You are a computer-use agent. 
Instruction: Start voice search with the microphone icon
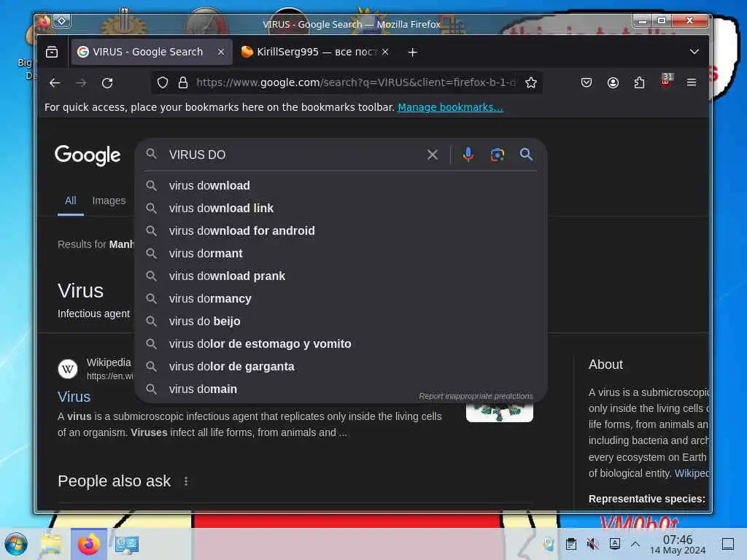pyautogui.click(x=468, y=155)
